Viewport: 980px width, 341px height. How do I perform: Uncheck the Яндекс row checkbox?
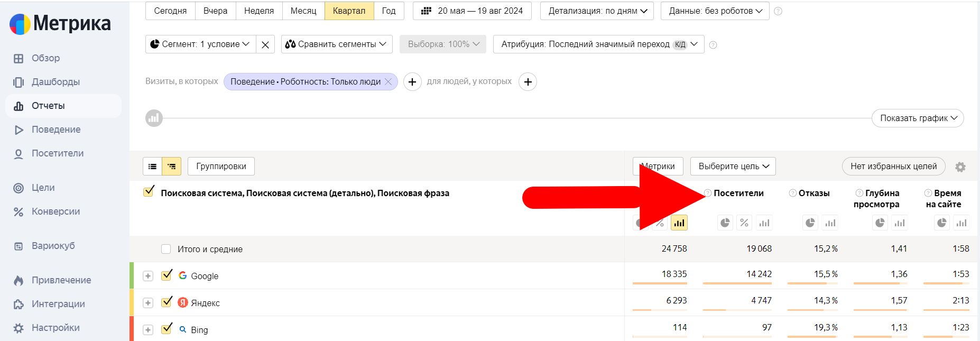click(167, 302)
